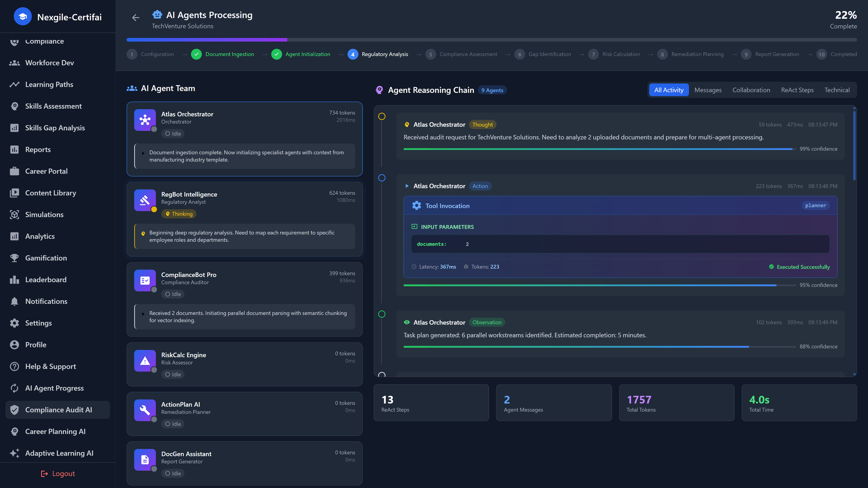Click the Nexgile-Certifai logo
Screen dimensions: 868x488
point(22,16)
